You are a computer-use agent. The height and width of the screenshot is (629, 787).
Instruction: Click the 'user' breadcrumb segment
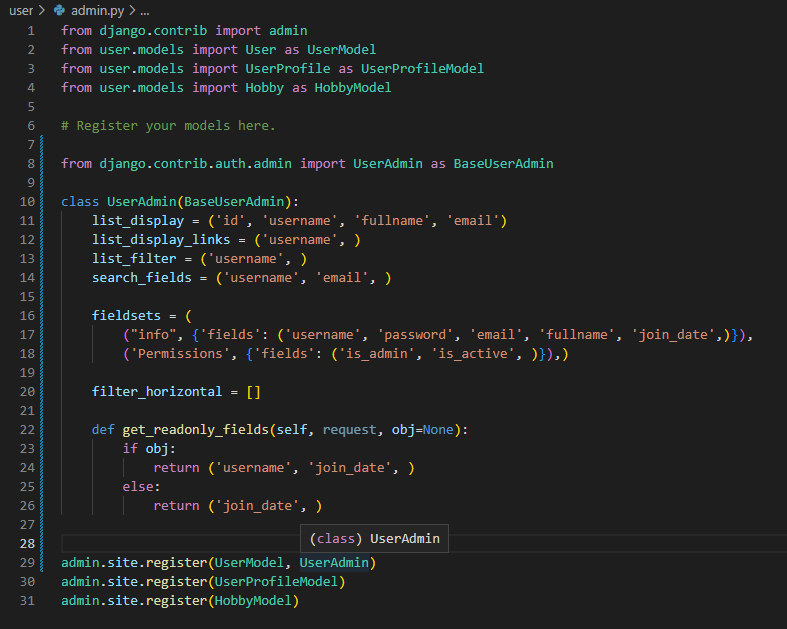(x=21, y=10)
